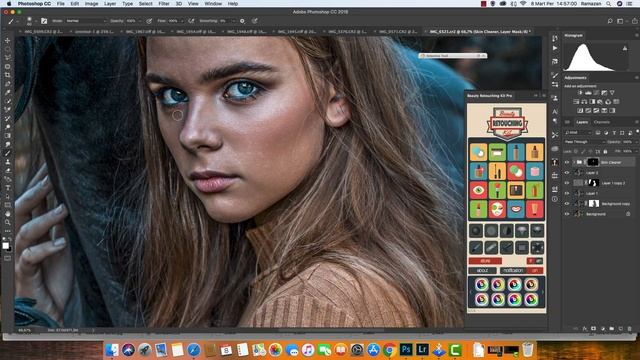
Task: Click the face mask icon in Retouching Kit
Action: pos(497,209)
